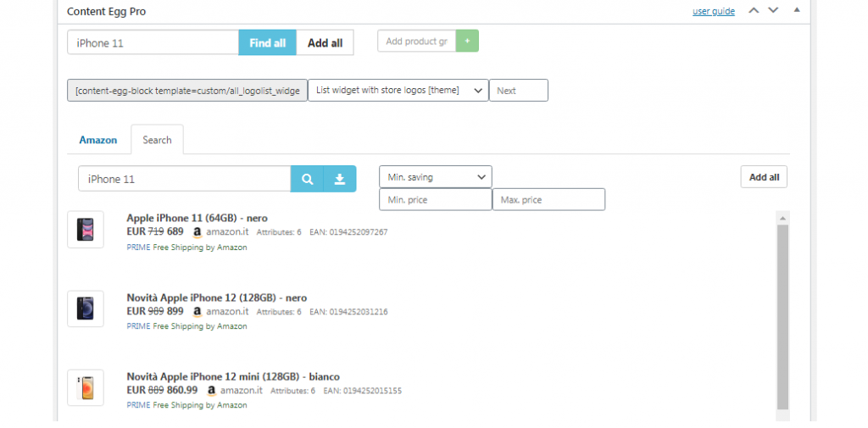The height and width of the screenshot is (428, 868).
Task: Click EAN: 0194252015155 text
Action: coord(363,391)
